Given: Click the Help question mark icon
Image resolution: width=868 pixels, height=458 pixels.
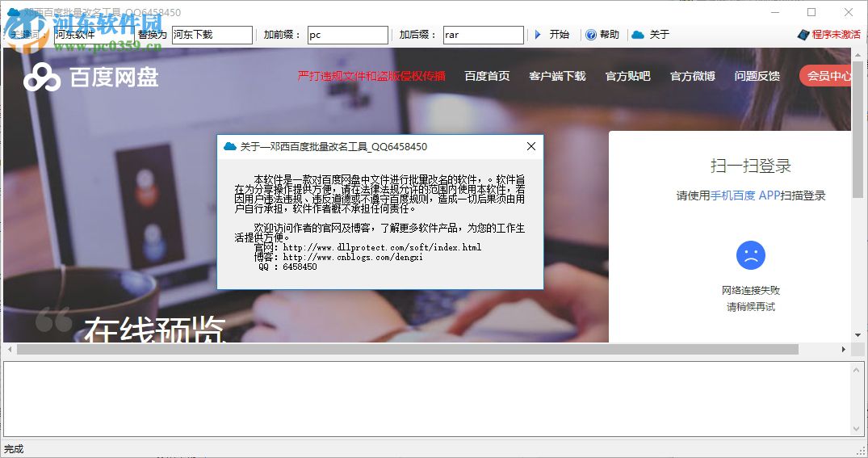Looking at the screenshot, I should coord(591,35).
